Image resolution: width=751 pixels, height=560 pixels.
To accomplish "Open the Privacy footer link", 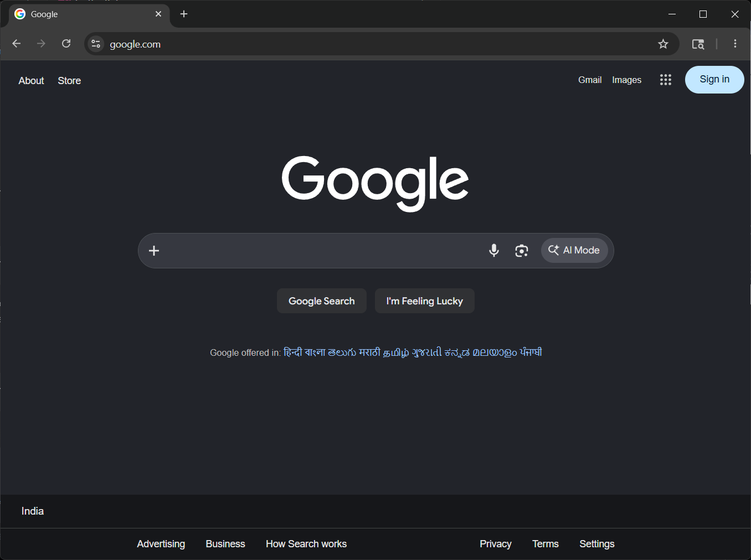I will tap(496, 544).
